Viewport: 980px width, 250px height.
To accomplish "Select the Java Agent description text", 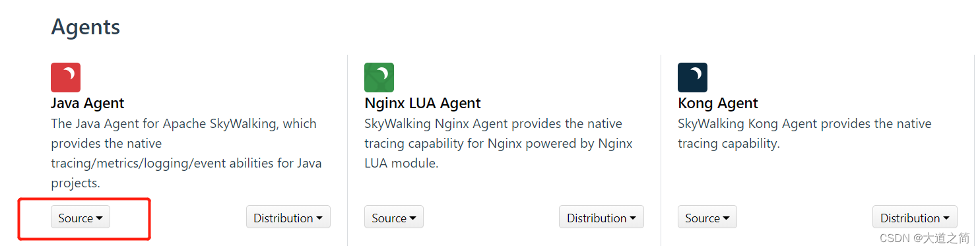I will tap(186, 153).
